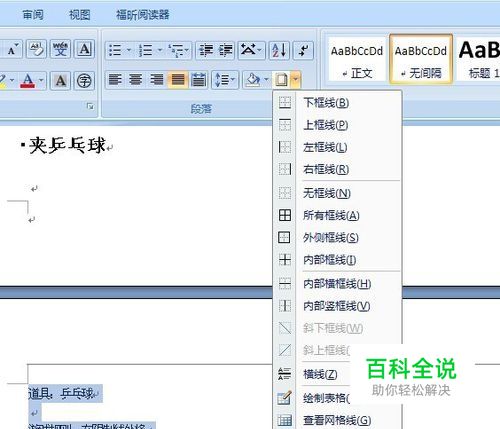Screen dimensions: 500x429
Task: Open numbering style dropdown arrow
Action: [160, 50]
